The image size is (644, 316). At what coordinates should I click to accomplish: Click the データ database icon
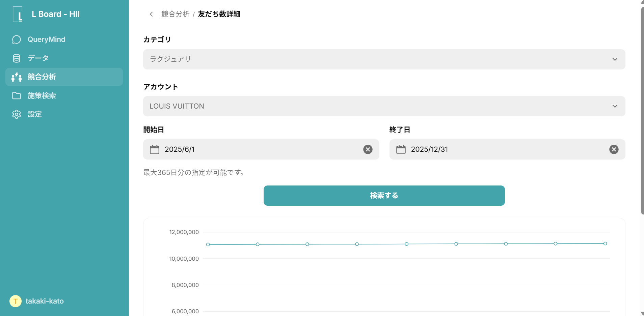(x=16, y=58)
